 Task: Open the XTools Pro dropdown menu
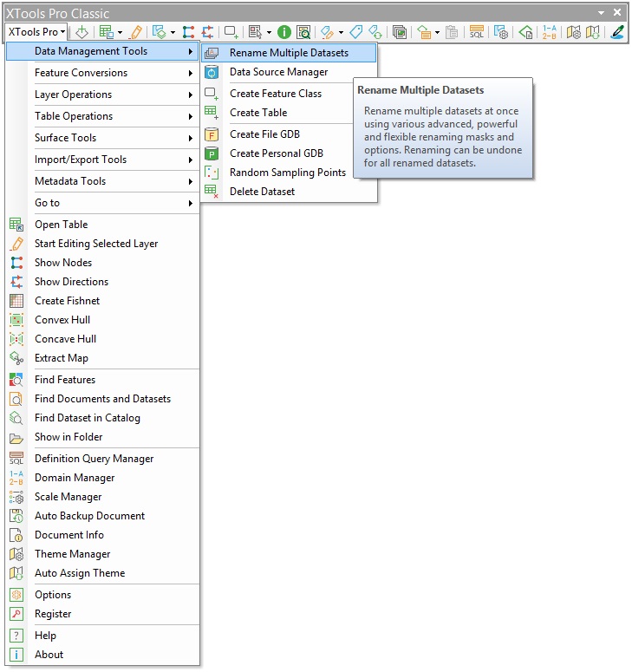[x=37, y=32]
